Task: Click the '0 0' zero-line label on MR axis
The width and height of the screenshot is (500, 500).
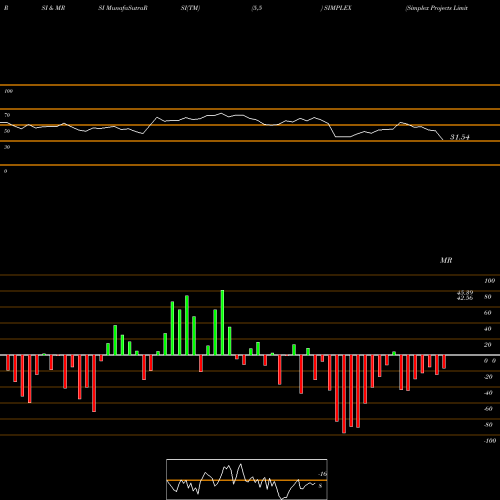Action: pyautogui.click(x=490, y=361)
